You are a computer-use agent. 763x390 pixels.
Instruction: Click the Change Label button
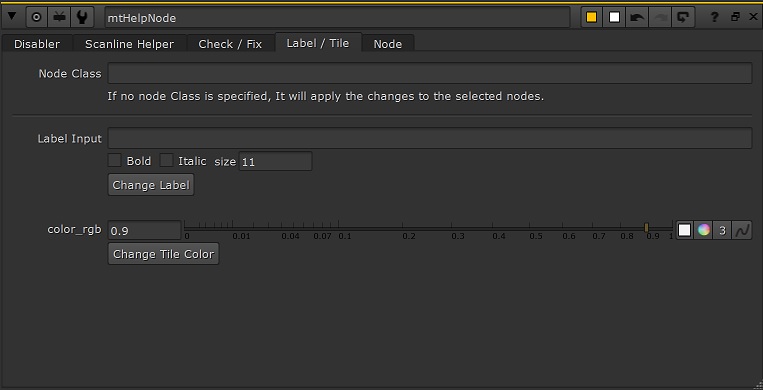[151, 185]
